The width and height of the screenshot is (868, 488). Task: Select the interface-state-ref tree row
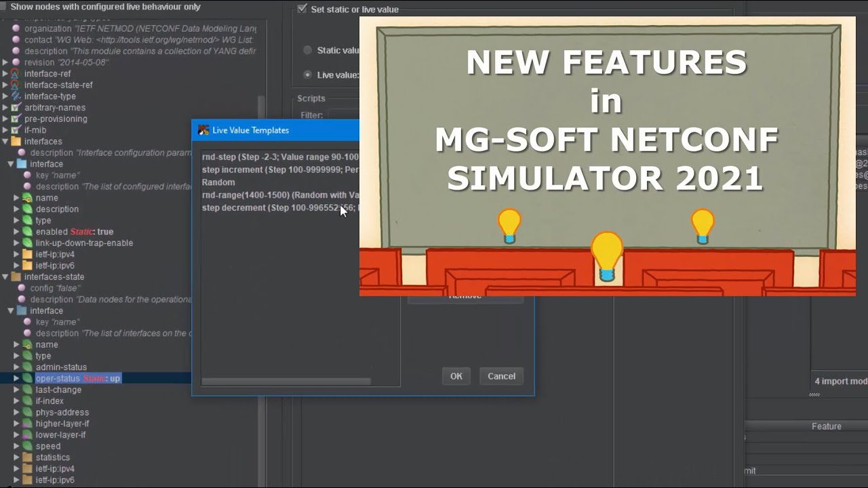58,85
